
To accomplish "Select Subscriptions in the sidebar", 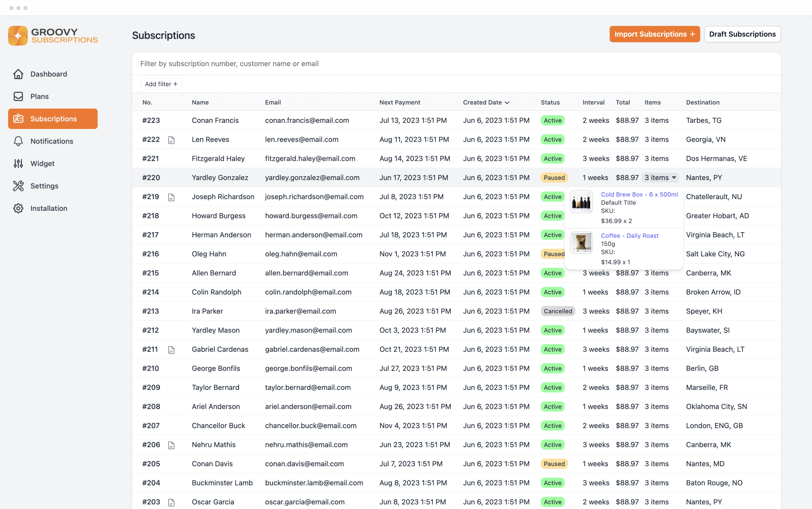I will click(53, 119).
